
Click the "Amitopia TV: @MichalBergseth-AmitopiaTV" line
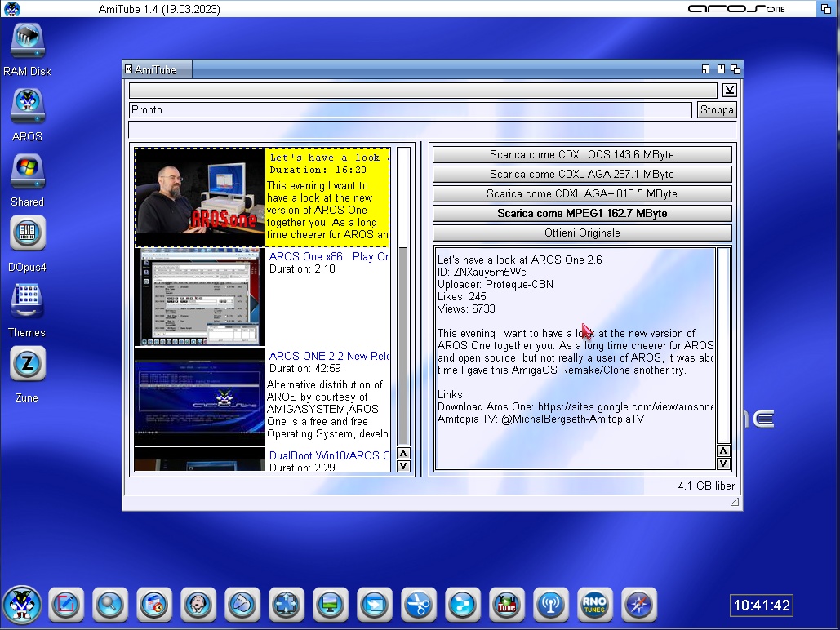tap(541, 419)
